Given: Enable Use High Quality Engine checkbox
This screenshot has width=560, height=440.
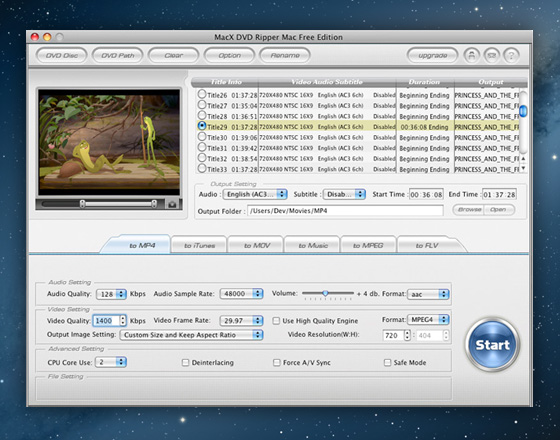Looking at the screenshot, I should (276, 321).
